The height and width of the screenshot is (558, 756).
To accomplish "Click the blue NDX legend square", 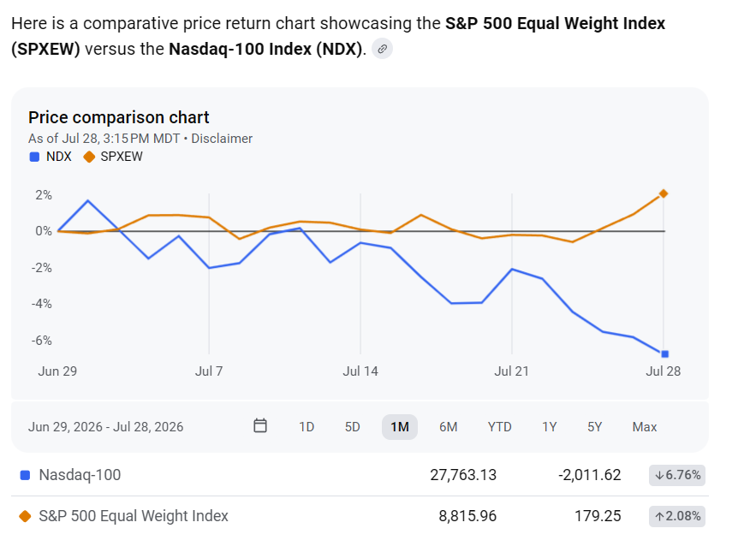I will point(34,157).
